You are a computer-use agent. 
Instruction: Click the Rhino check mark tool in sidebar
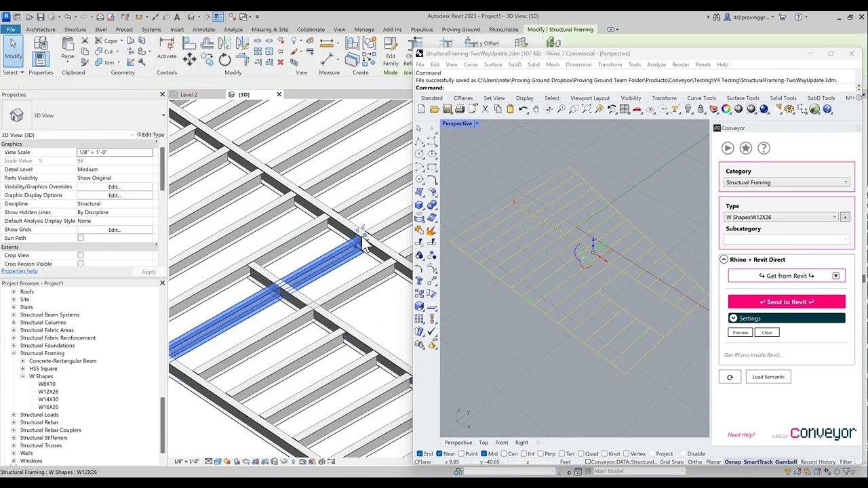[x=432, y=332]
